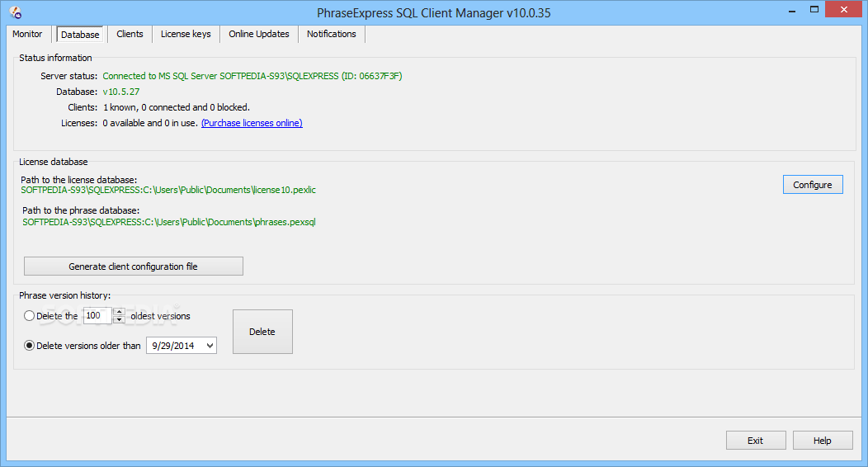Select Delete the oldest versions radio

point(30,316)
